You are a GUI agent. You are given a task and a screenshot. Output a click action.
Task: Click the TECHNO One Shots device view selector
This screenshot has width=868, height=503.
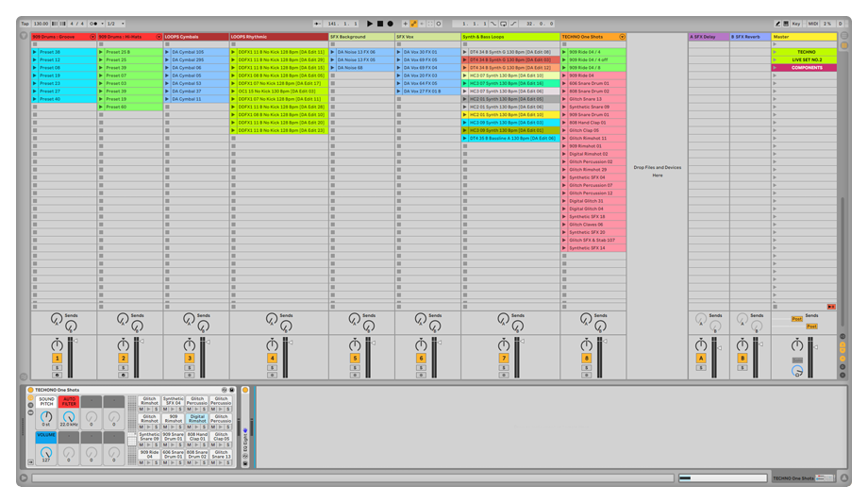[x=803, y=478]
